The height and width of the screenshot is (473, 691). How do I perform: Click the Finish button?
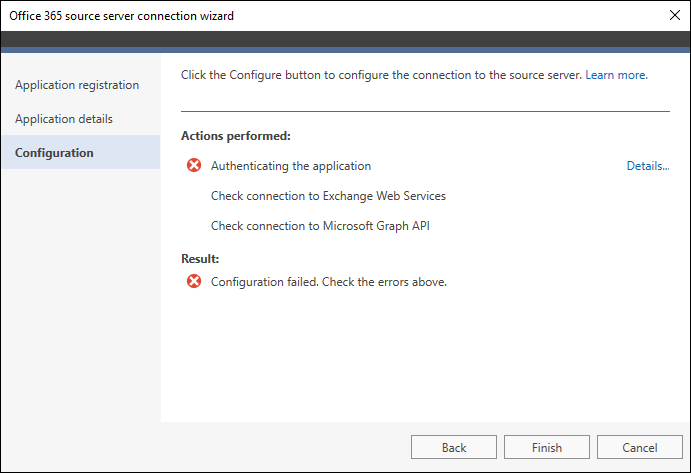[x=546, y=447]
